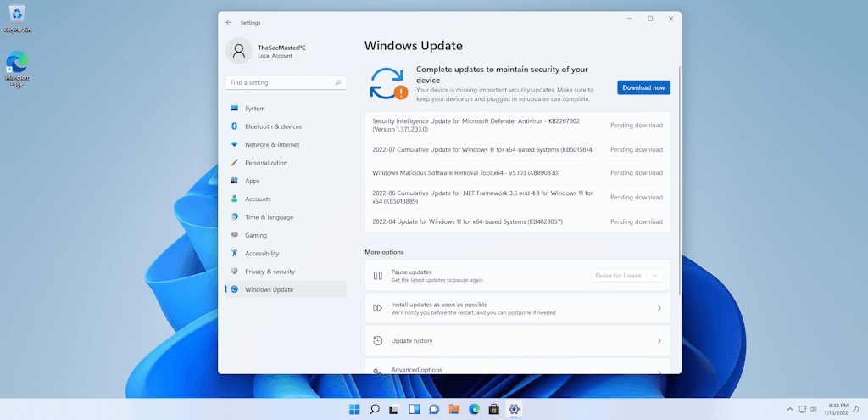Click the Download now button
The height and width of the screenshot is (420, 868).
pyautogui.click(x=644, y=87)
